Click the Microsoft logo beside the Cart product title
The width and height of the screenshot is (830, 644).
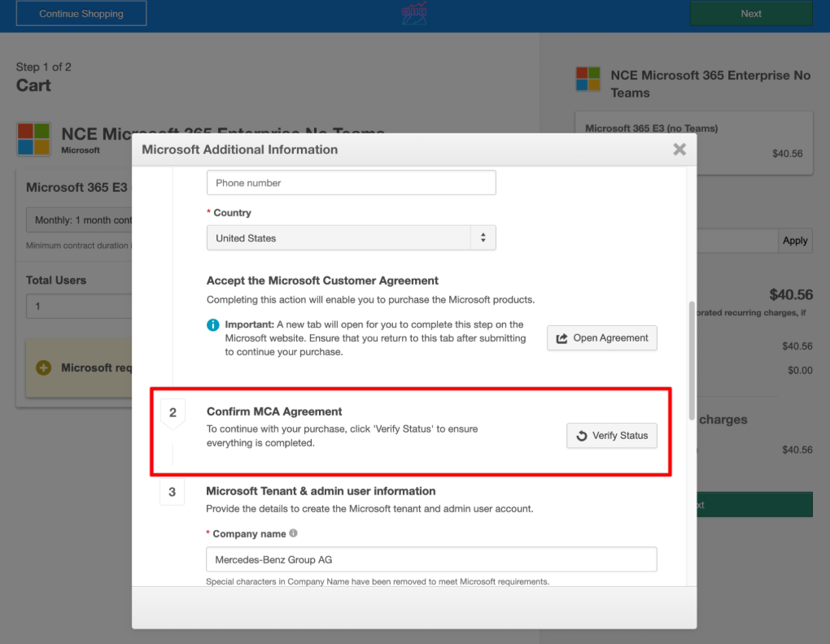(x=33, y=138)
